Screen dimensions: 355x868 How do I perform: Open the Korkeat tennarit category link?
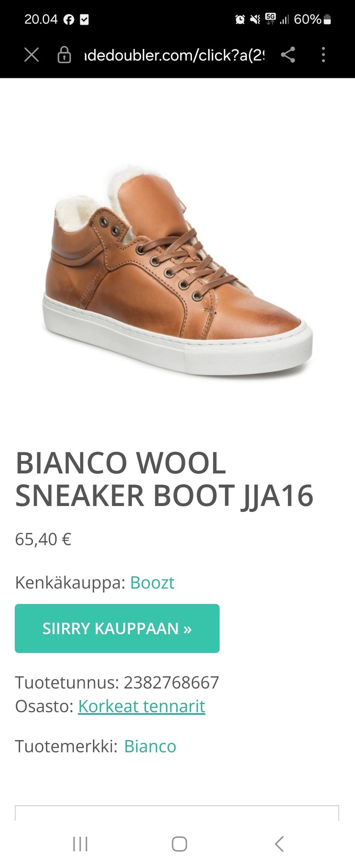(x=142, y=706)
